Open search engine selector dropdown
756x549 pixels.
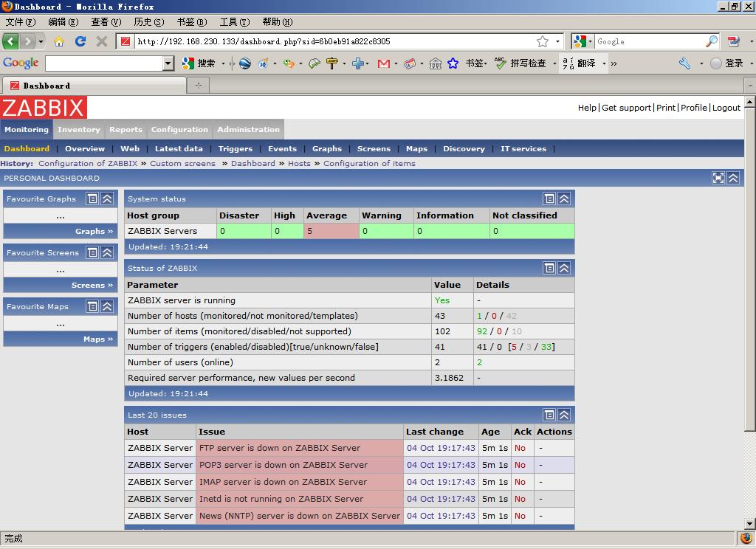pyautogui.click(x=590, y=41)
